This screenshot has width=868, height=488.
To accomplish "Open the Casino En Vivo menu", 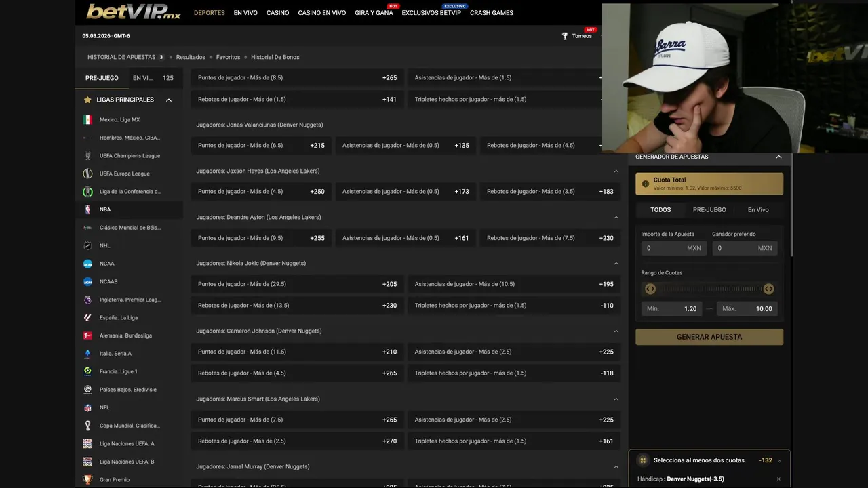I will (322, 13).
